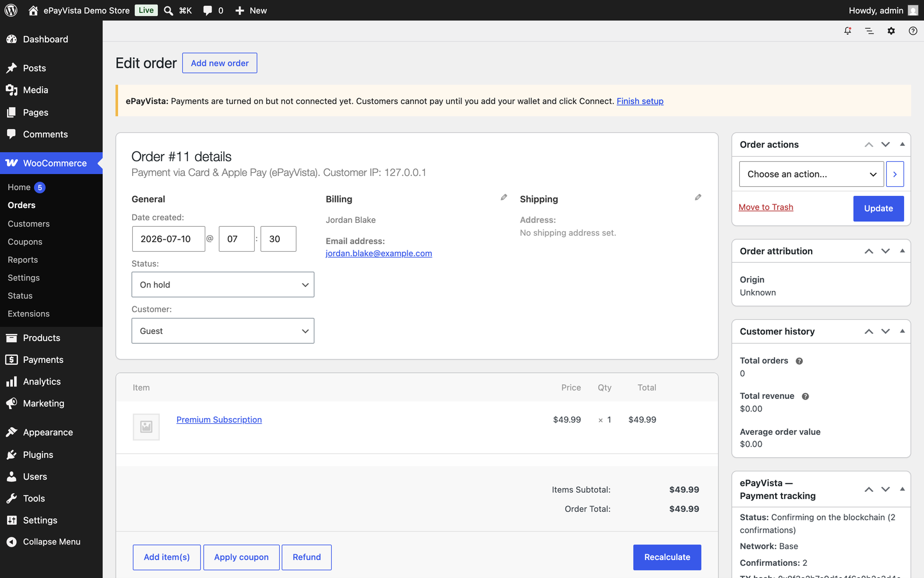Click the Total revenue help tooltip icon
Viewport: 924px width, 578px height.
coord(805,396)
